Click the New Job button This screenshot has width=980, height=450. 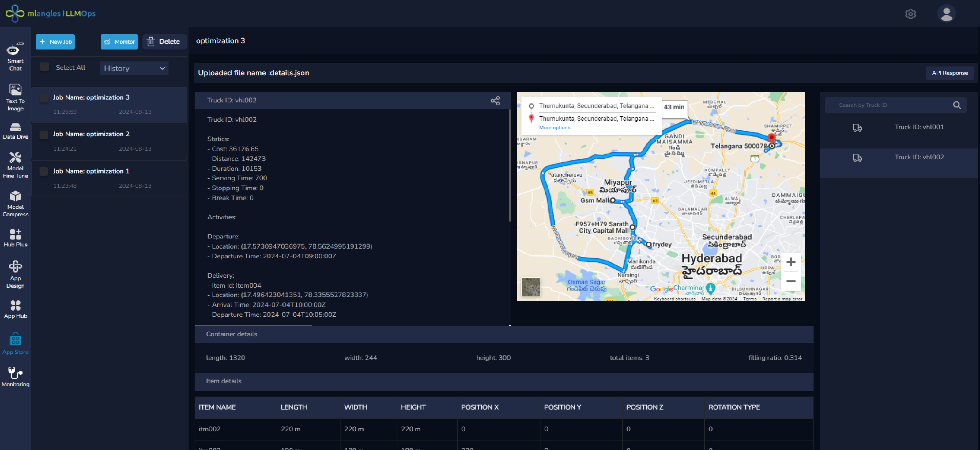[55, 41]
